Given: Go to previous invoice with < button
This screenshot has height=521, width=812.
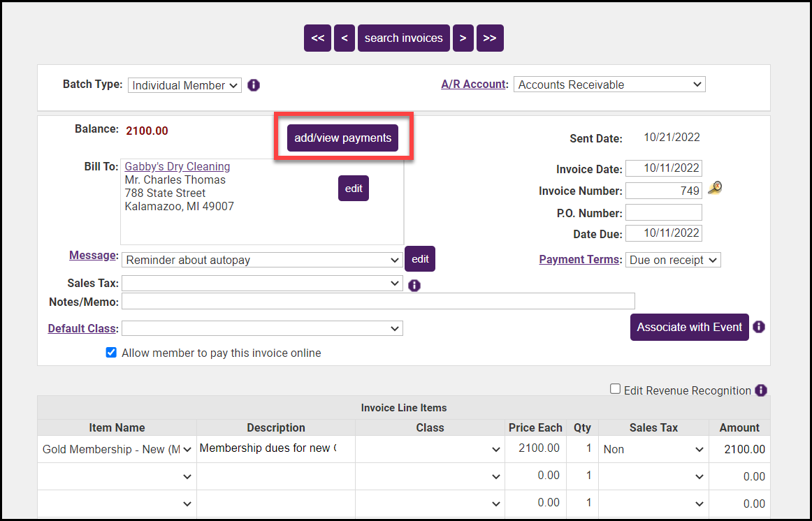Looking at the screenshot, I should tap(344, 38).
